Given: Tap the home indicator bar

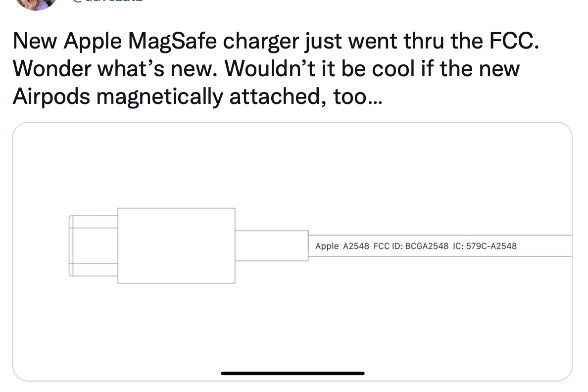Looking at the screenshot, I should click(x=293, y=373).
